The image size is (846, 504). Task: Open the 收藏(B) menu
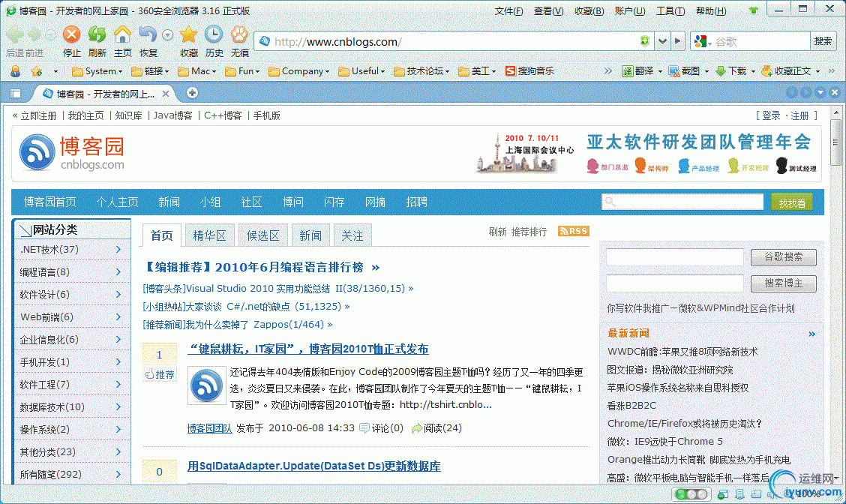(589, 10)
